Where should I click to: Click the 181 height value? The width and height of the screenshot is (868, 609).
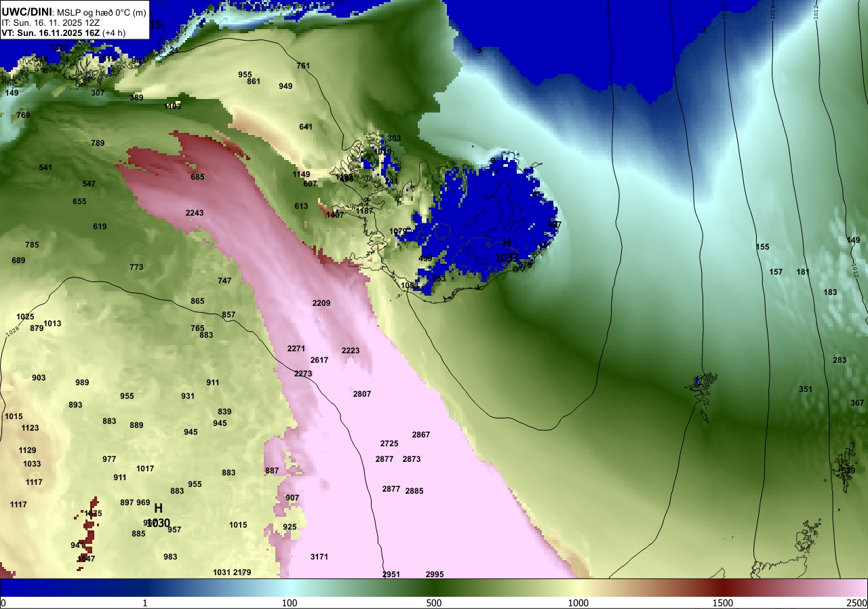point(804,272)
